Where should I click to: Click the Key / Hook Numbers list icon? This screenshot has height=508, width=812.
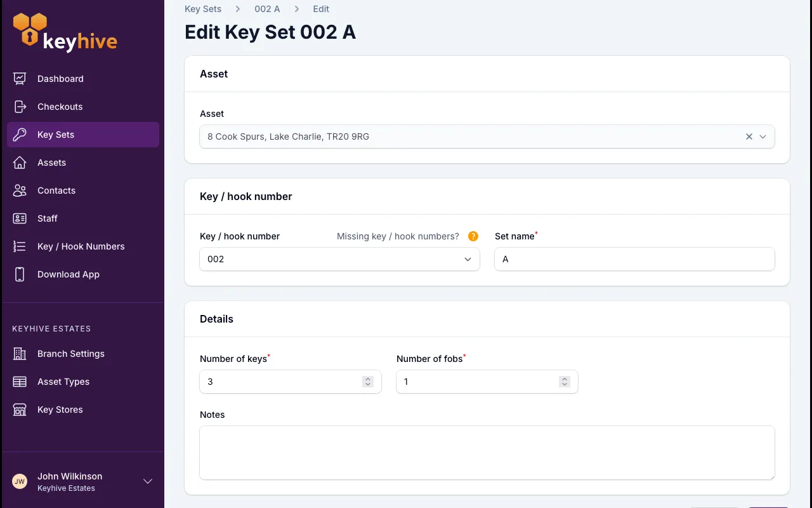click(x=20, y=246)
